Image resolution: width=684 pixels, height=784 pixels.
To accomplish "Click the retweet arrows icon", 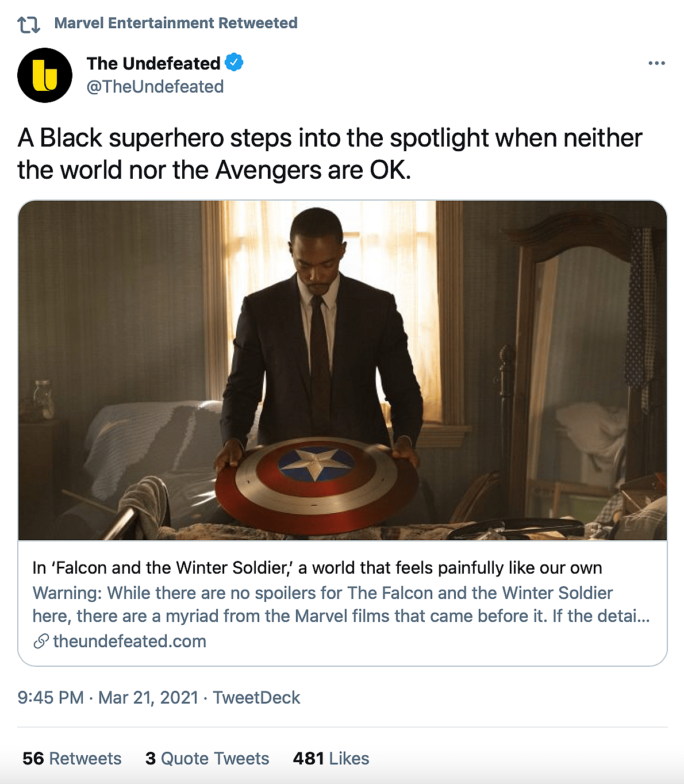I will 28,24.
